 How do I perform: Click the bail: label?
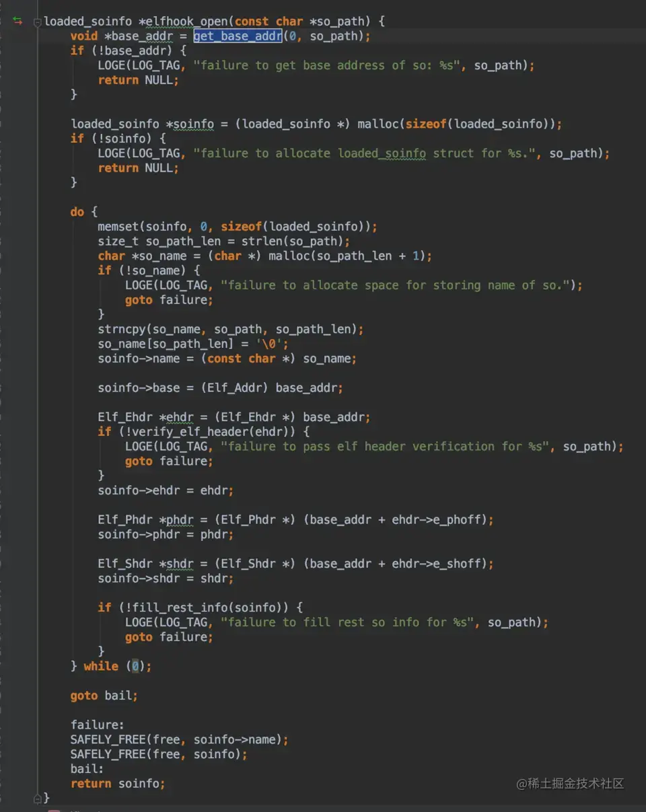pos(87,769)
